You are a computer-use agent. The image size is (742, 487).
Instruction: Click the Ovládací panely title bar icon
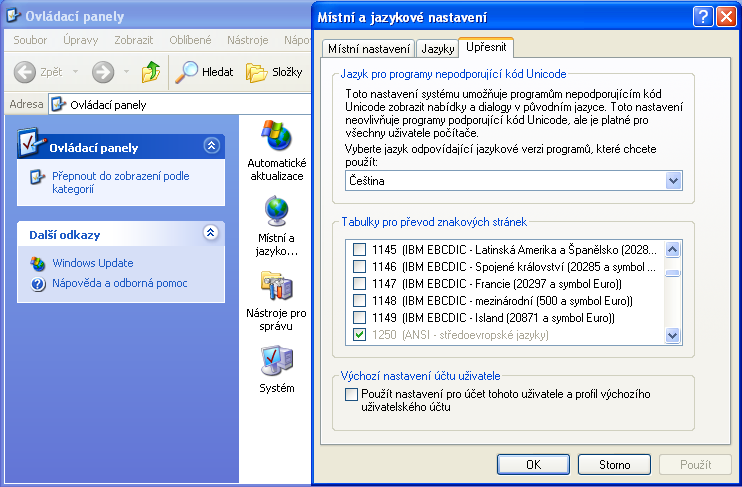coord(13,16)
